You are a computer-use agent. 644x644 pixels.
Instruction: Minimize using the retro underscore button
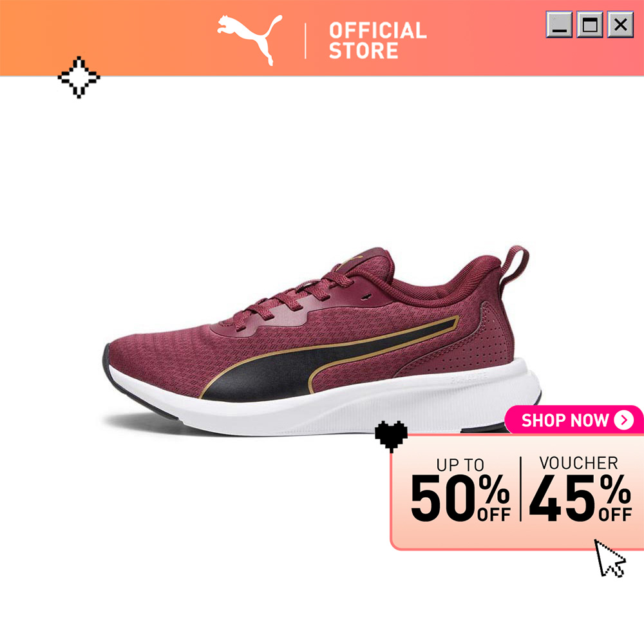click(559, 24)
